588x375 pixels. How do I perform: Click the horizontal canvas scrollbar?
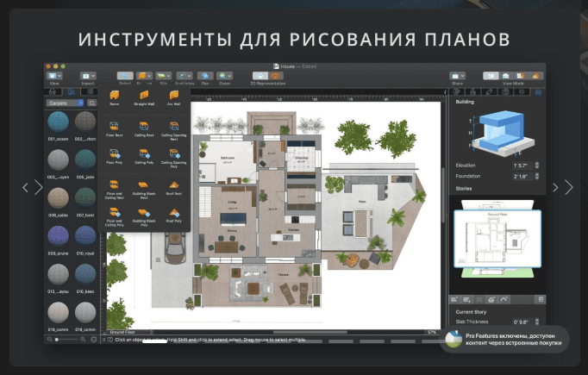pyautogui.click(x=310, y=332)
